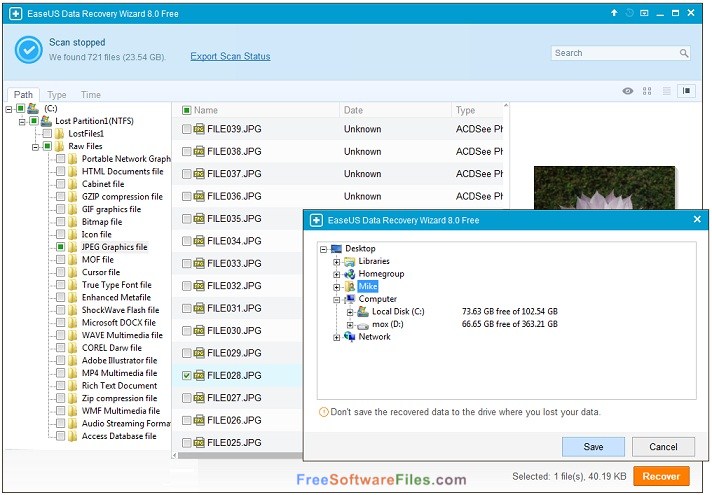Expand the Network node
The image size is (712, 495).
coord(336,337)
